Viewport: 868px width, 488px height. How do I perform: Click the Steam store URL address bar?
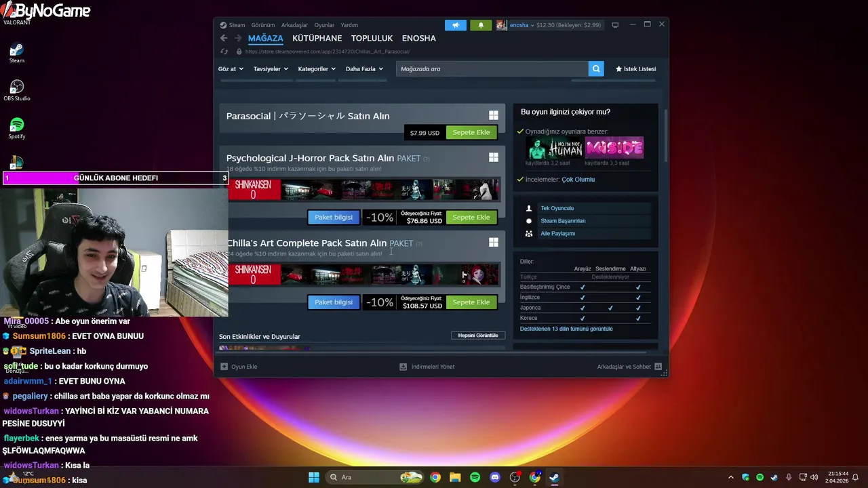328,52
